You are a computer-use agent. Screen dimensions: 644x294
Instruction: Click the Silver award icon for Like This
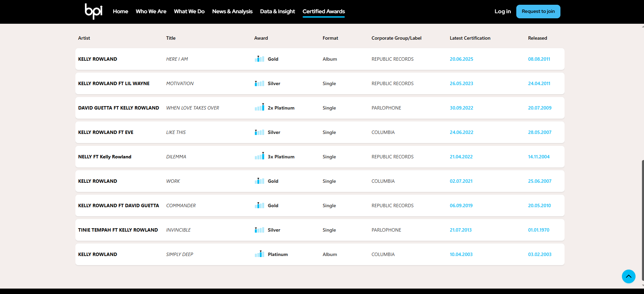click(260, 132)
